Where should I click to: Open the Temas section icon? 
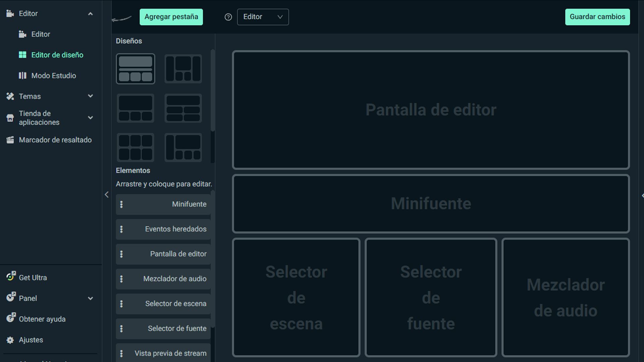[x=10, y=96]
